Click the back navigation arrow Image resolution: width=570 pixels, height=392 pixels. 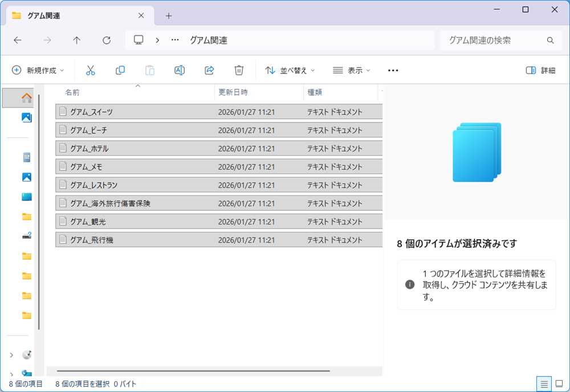coord(18,40)
